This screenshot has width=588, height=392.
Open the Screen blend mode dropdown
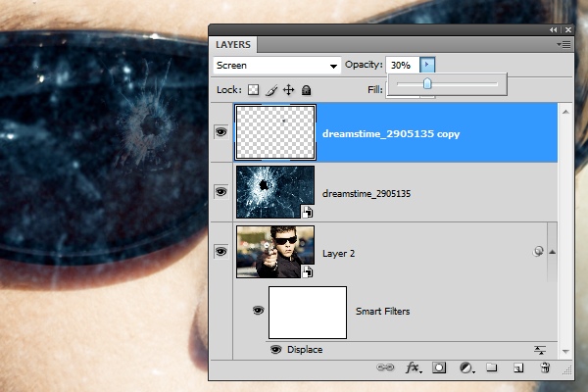pyautogui.click(x=276, y=65)
